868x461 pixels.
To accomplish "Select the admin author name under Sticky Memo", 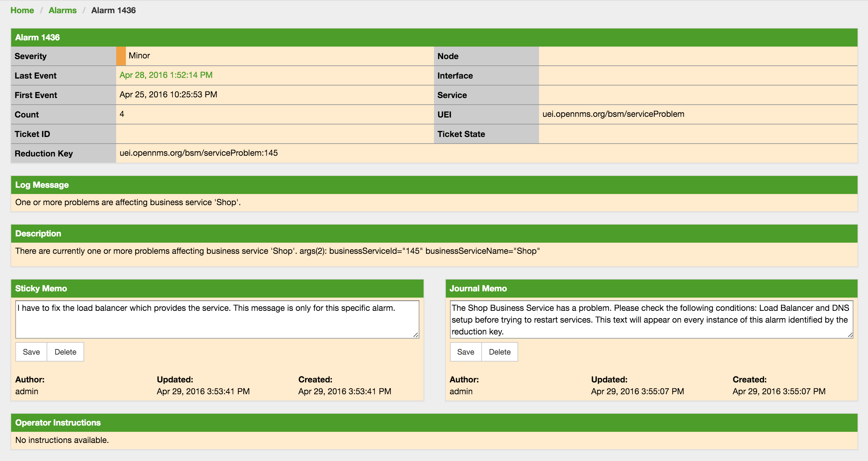I will [x=27, y=391].
